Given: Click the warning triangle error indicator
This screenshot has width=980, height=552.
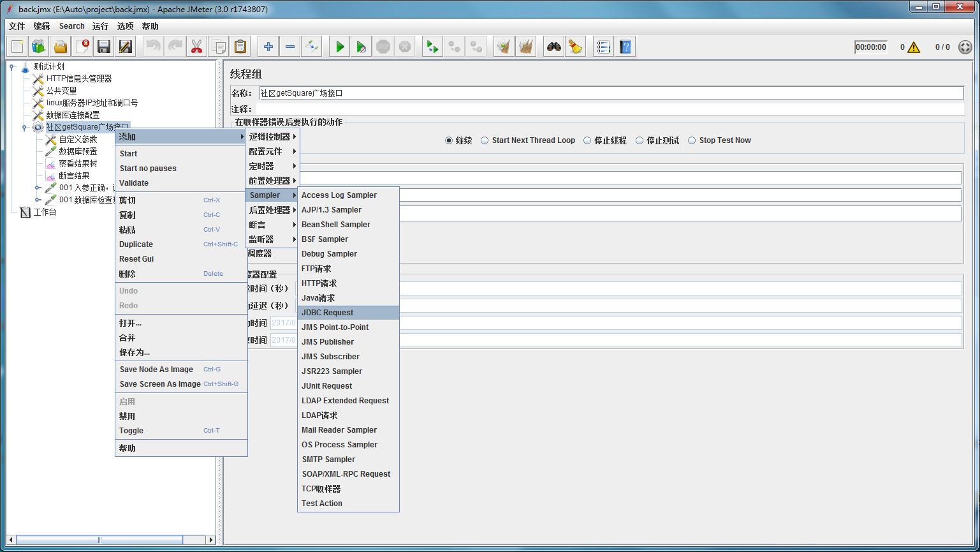Looking at the screenshot, I should click(x=914, y=47).
